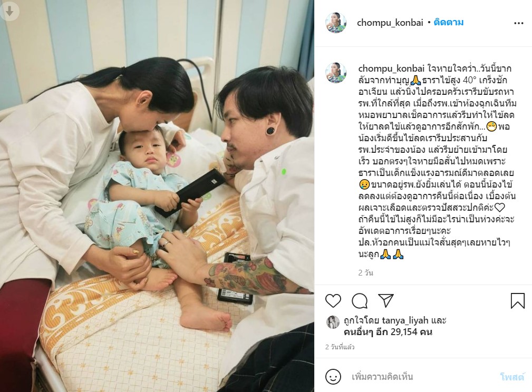Click the header profile avatar
The width and height of the screenshot is (532, 392).
point(336,23)
